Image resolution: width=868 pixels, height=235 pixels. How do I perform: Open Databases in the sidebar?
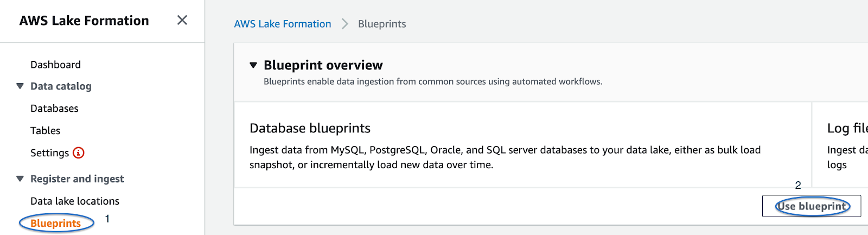(54, 109)
